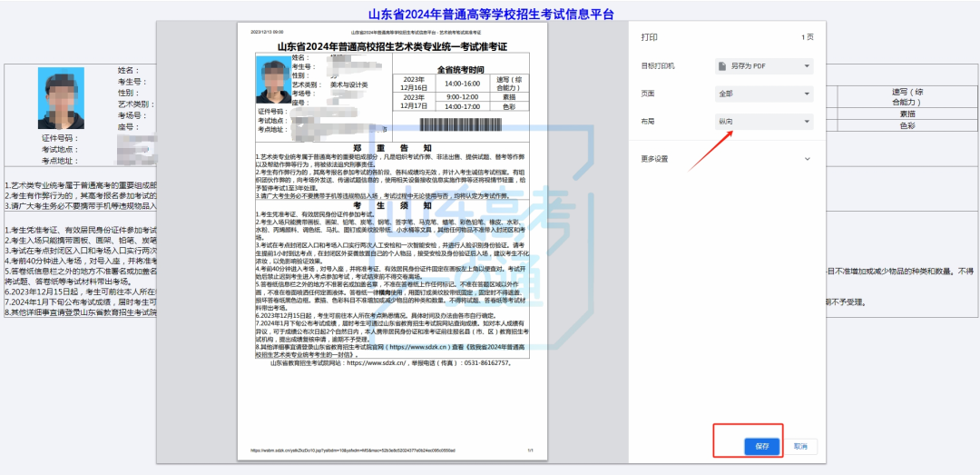Open the 目标打印机 destination dropdown

click(763, 66)
